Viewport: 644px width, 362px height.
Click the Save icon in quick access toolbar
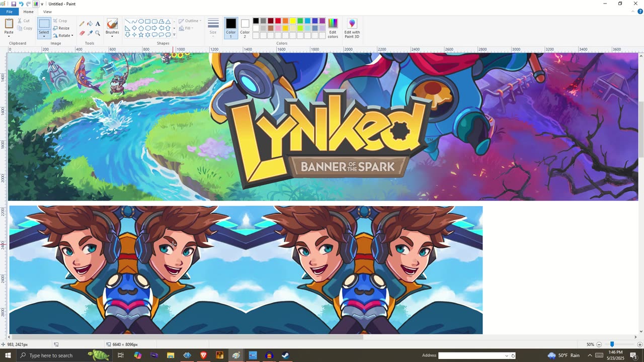coord(14,4)
